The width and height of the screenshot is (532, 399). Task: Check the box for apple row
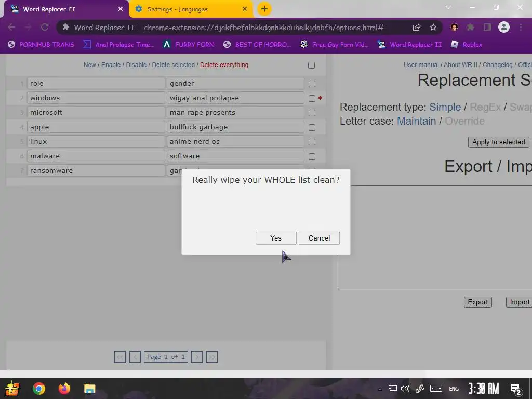pos(312,128)
